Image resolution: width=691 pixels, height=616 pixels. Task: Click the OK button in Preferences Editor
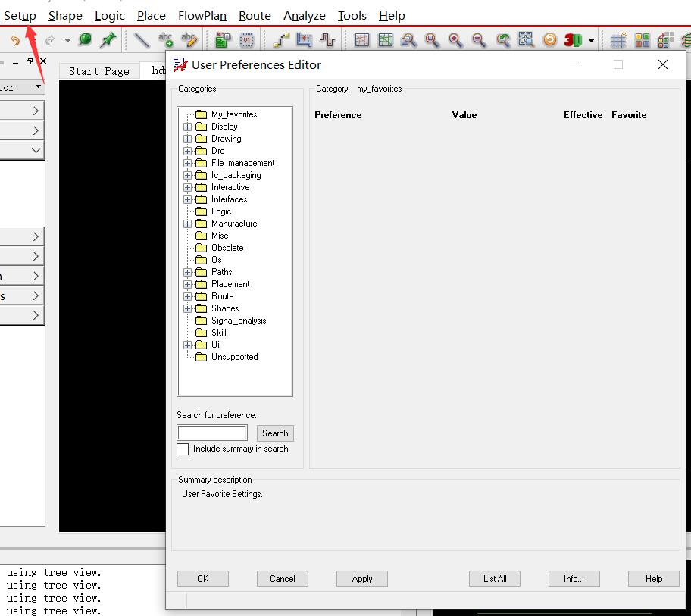point(203,579)
